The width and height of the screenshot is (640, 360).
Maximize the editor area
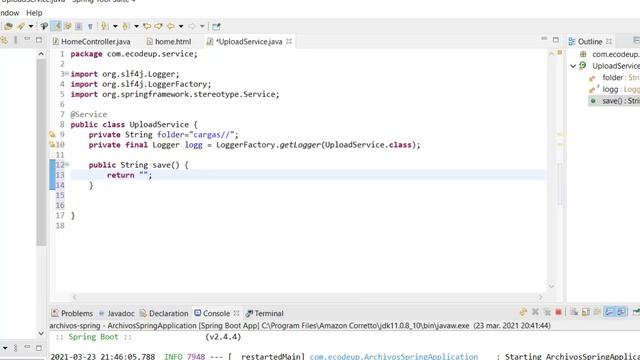click(556, 40)
